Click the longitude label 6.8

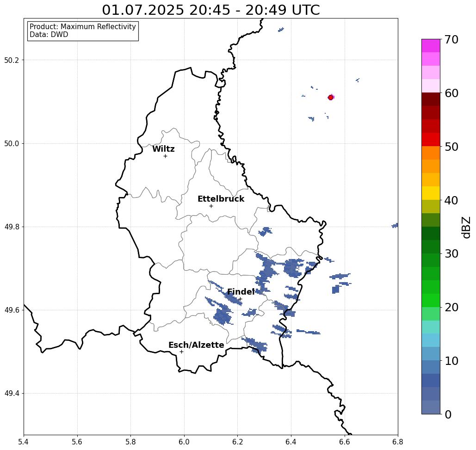click(x=398, y=442)
